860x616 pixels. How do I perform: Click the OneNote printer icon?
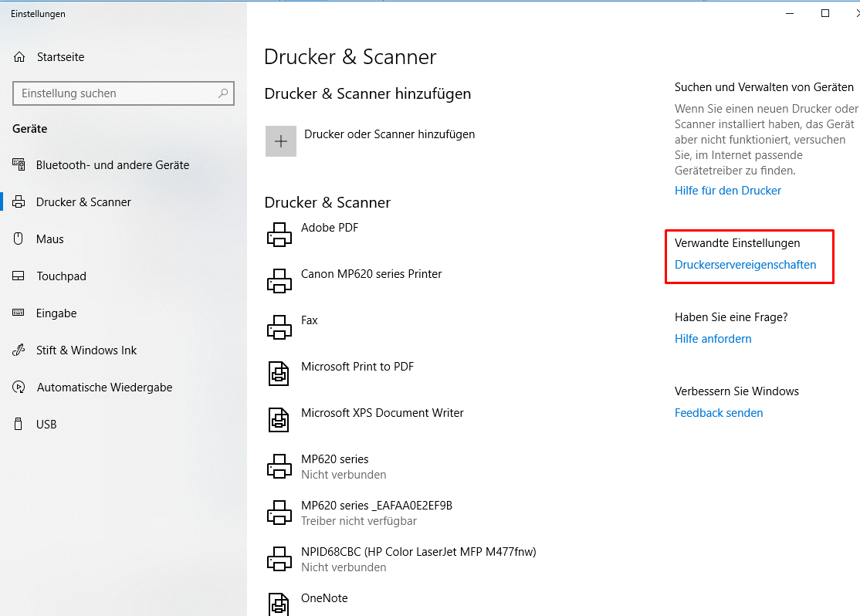click(279, 604)
